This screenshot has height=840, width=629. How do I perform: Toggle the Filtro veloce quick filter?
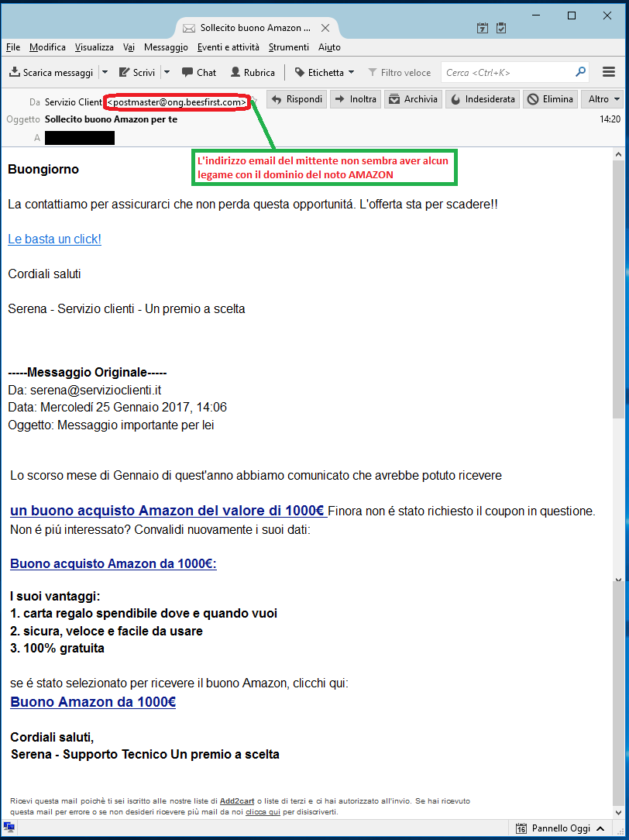[400, 72]
